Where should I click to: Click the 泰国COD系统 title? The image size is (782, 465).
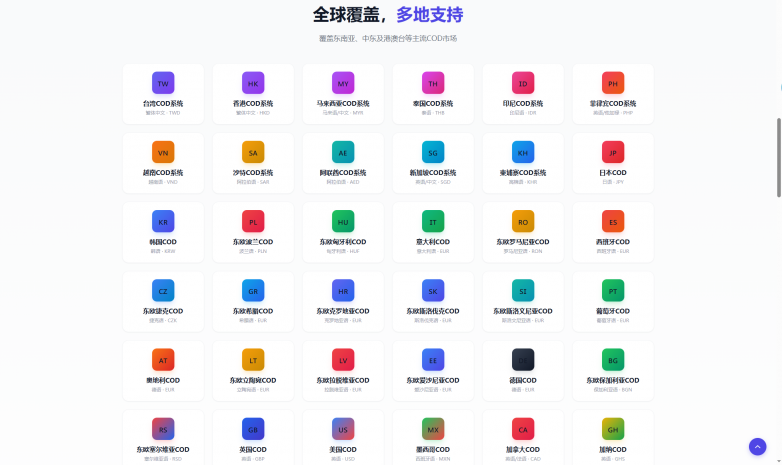[433, 104]
